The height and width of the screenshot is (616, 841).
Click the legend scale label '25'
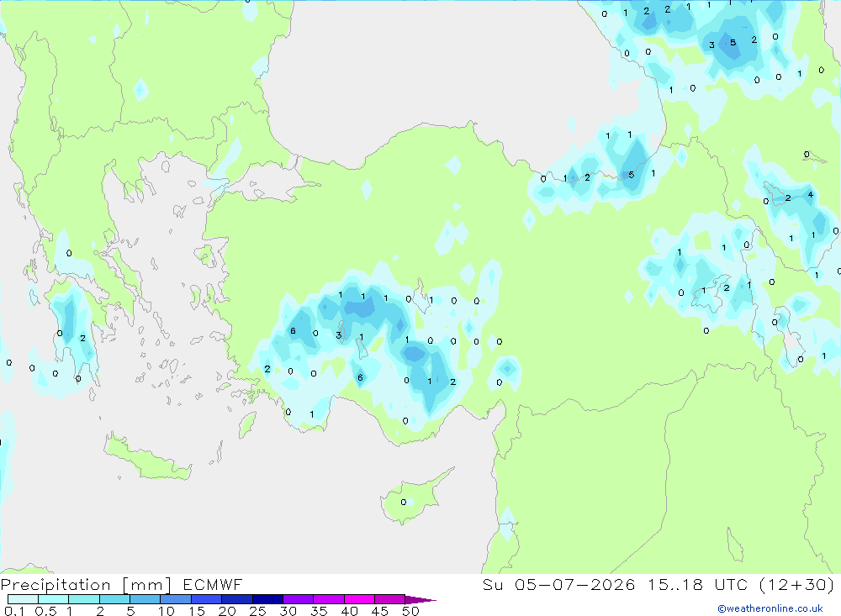257,611
